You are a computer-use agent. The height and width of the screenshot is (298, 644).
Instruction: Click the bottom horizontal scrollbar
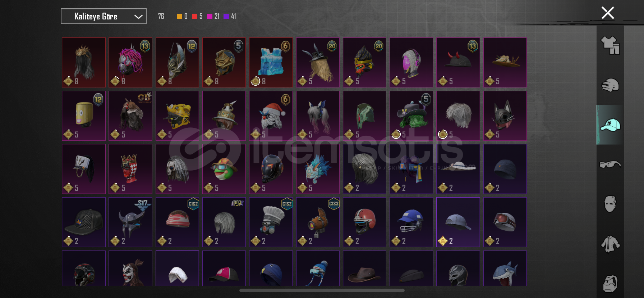click(x=322, y=290)
